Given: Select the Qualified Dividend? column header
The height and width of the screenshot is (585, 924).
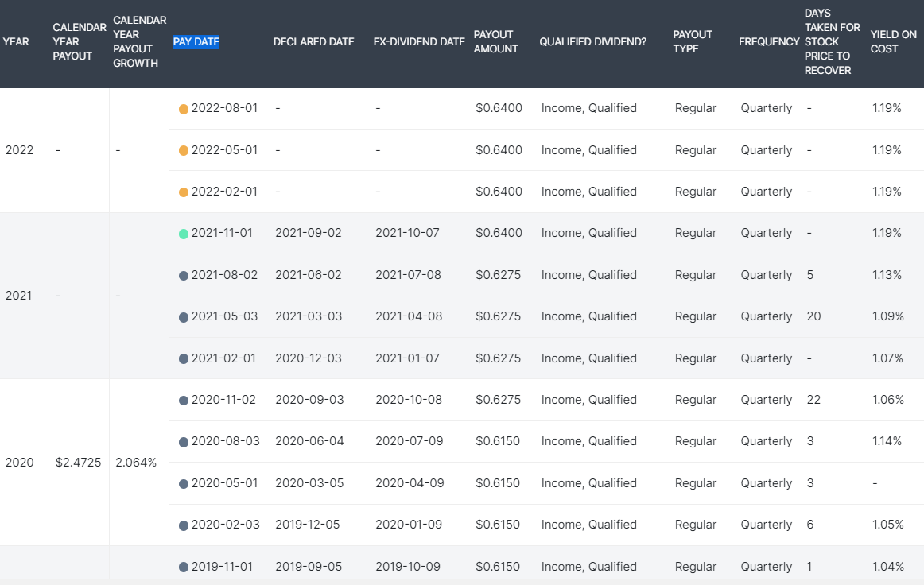Looking at the screenshot, I should point(593,42).
